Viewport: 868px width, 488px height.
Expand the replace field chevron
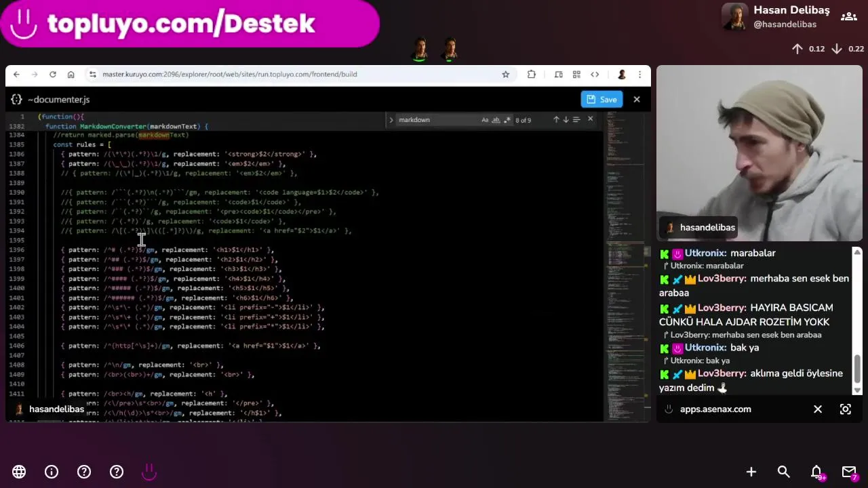coord(391,120)
